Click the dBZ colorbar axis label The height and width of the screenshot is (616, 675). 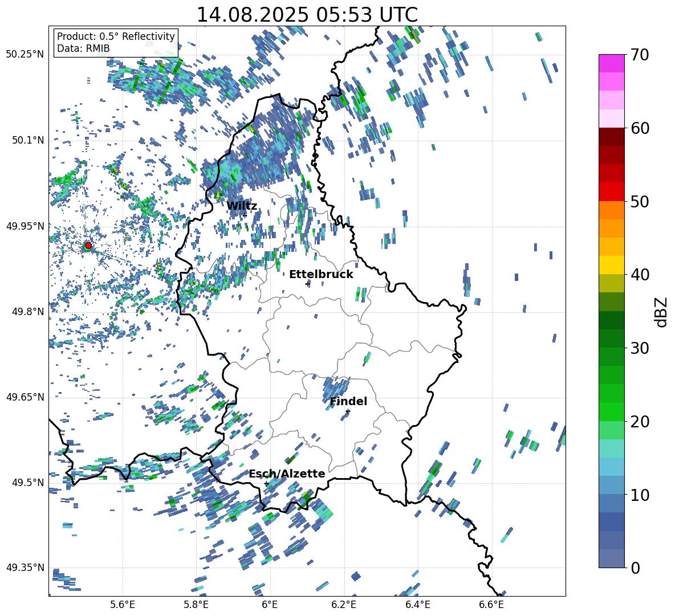(660, 312)
